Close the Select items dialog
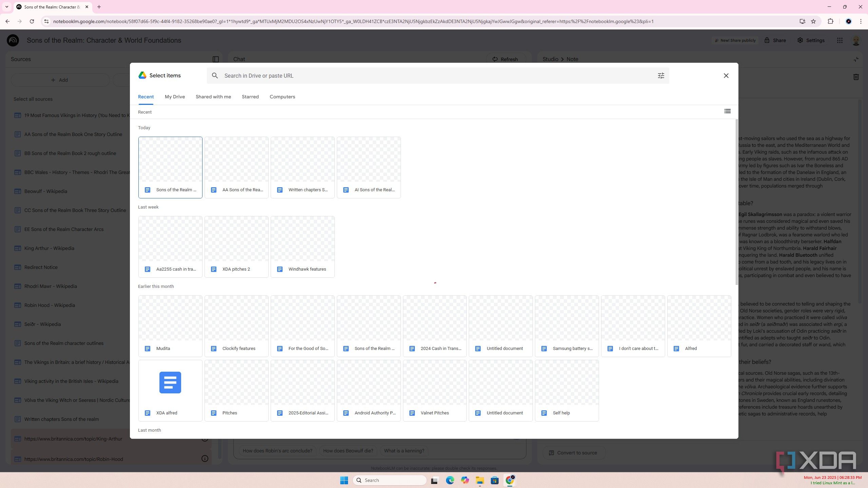Image resolution: width=868 pixels, height=488 pixels. click(726, 76)
